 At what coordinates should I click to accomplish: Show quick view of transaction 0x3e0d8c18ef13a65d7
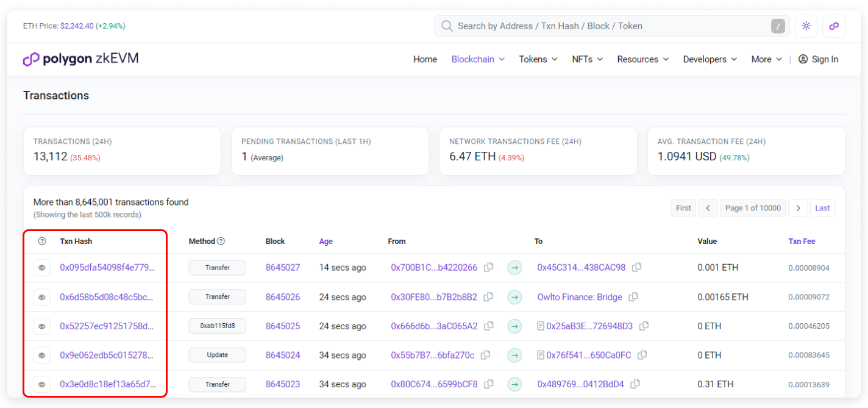tap(42, 385)
